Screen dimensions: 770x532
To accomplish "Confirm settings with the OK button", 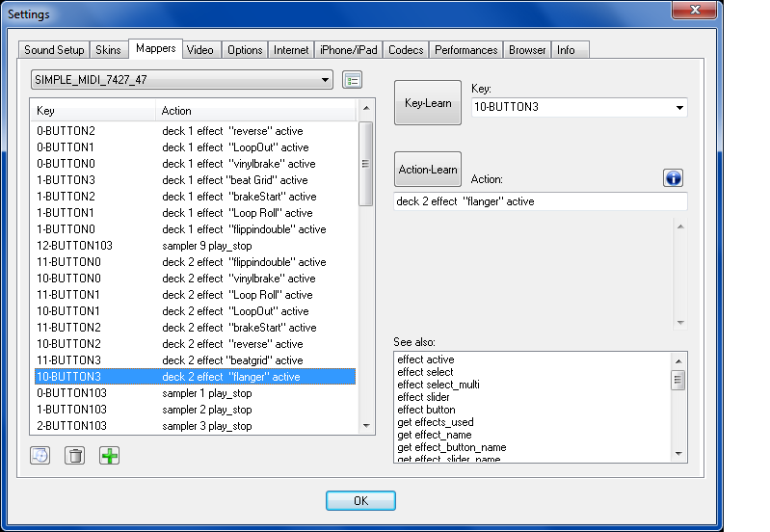I will pos(360,501).
